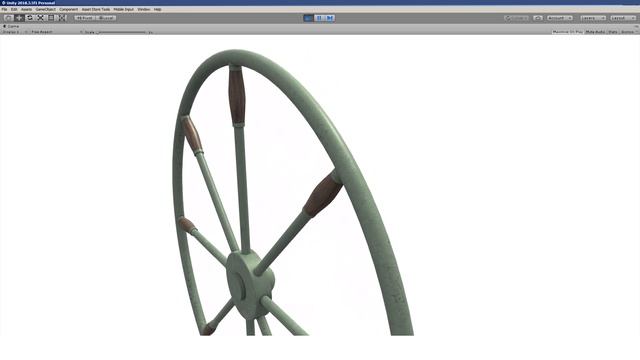Select the Scale tool

40,18
